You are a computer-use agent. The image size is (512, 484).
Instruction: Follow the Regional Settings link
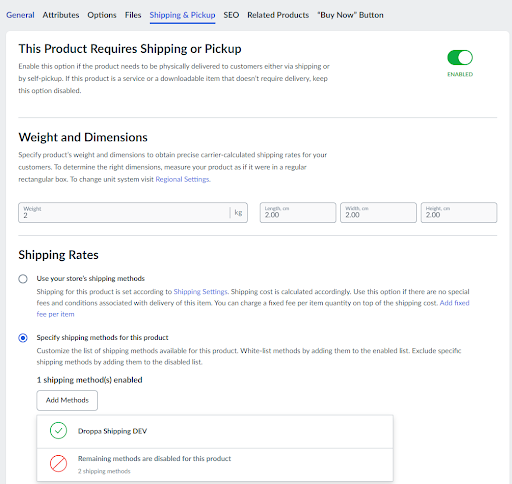[183, 179]
